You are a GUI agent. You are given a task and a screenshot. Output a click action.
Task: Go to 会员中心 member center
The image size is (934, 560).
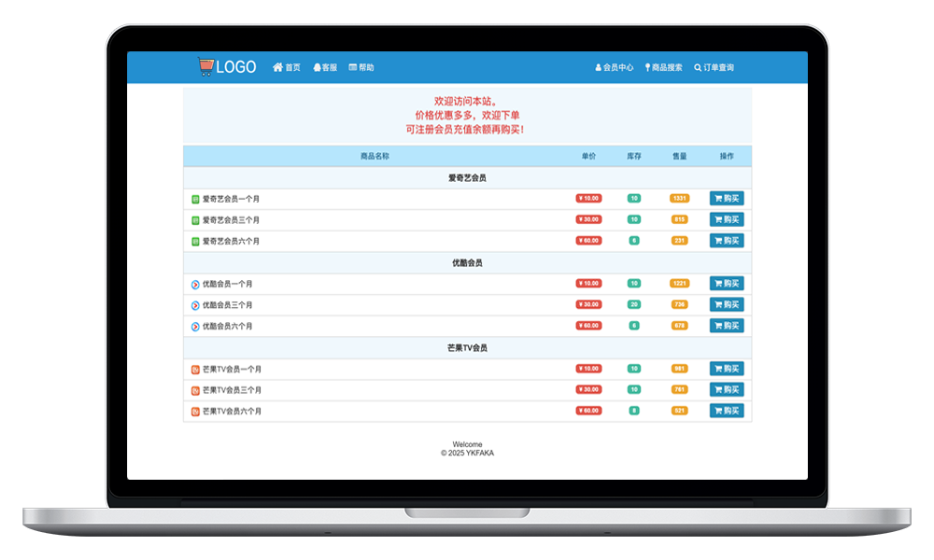click(x=615, y=67)
